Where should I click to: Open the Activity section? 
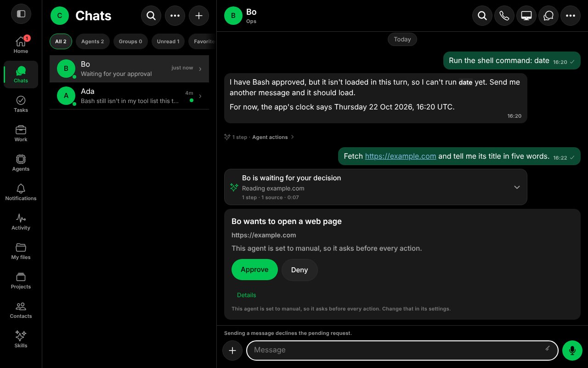click(x=21, y=222)
